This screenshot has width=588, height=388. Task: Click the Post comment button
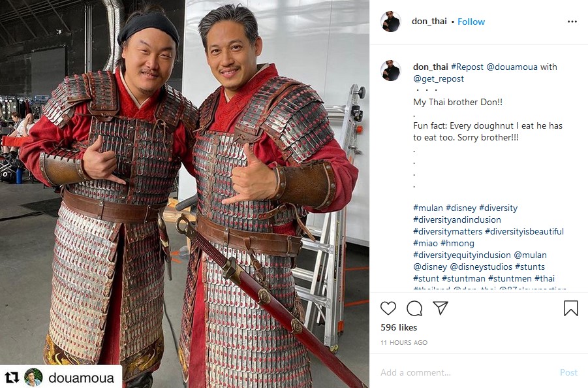coord(568,372)
